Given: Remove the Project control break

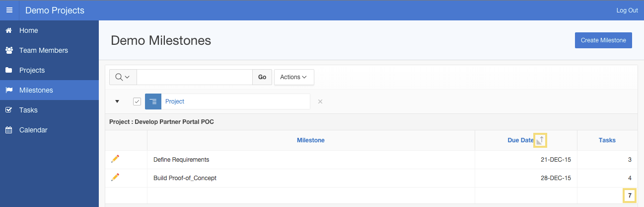Looking at the screenshot, I should click(x=320, y=102).
